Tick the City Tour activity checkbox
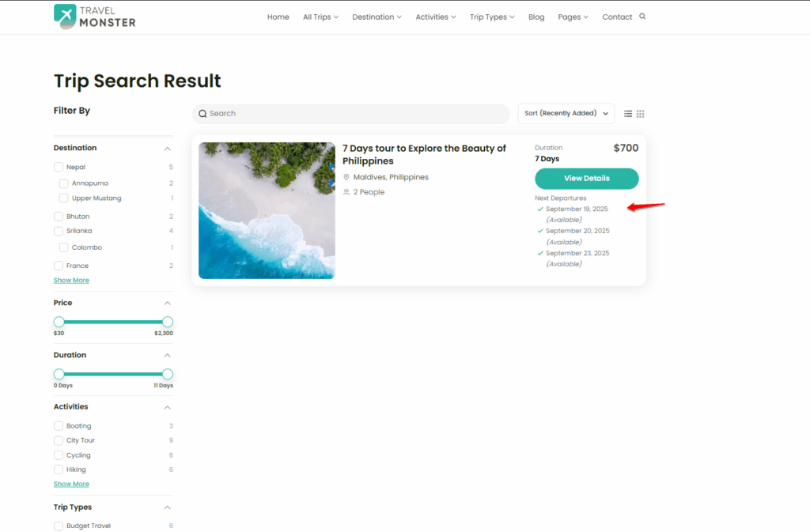The image size is (810, 532). coord(59,440)
